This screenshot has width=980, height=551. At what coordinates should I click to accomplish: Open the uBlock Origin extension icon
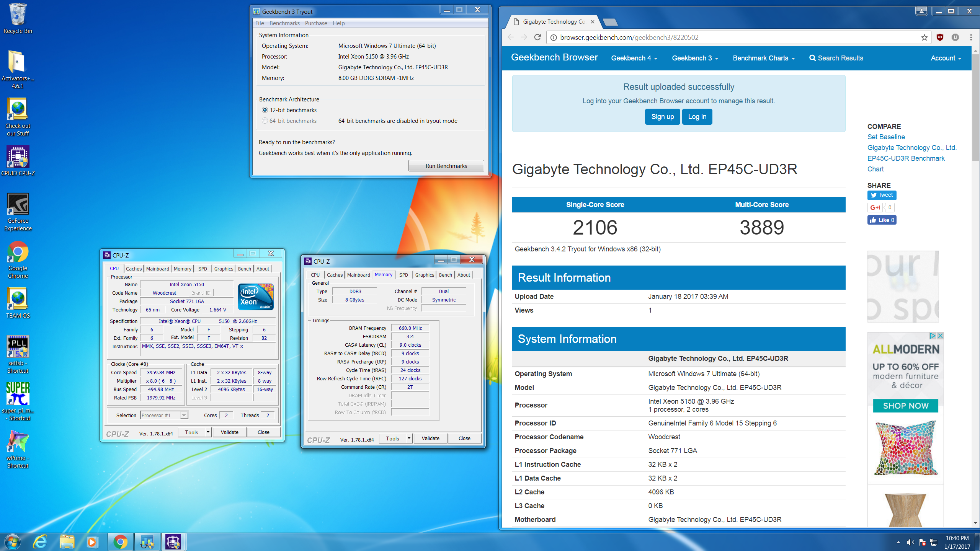[939, 37]
